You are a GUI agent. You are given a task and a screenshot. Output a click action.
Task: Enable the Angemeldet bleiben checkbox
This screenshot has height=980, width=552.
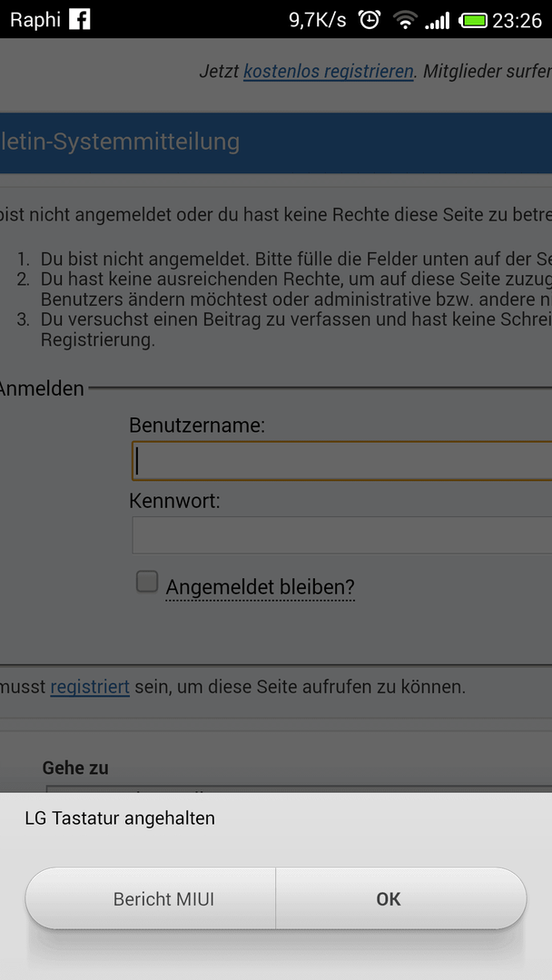click(x=147, y=582)
